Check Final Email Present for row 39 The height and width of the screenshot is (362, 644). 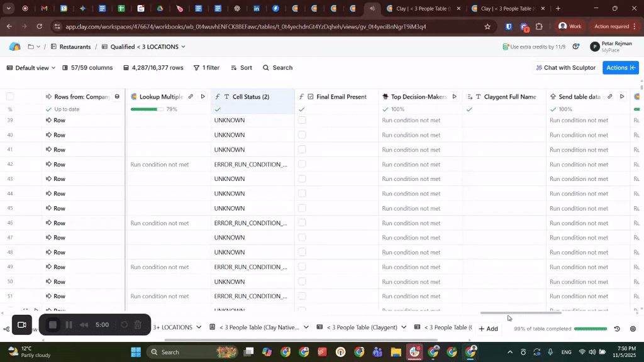point(302,120)
